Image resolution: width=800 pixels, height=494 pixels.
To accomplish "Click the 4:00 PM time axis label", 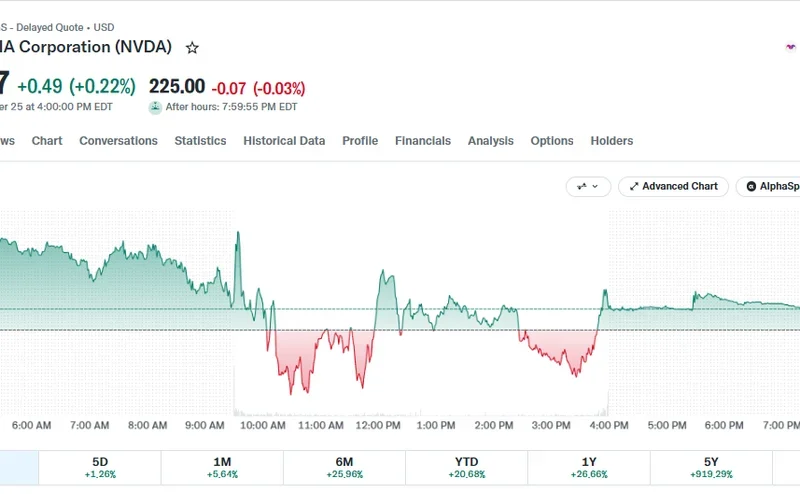I will (x=609, y=426).
